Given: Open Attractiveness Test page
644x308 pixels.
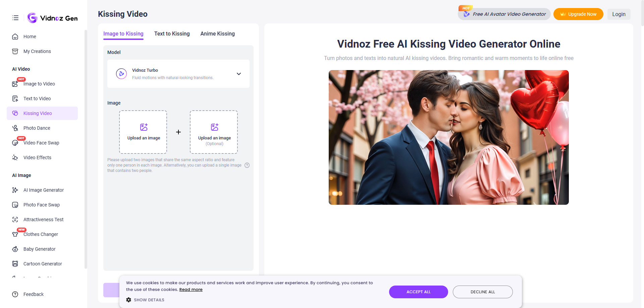Looking at the screenshot, I should [42, 220].
